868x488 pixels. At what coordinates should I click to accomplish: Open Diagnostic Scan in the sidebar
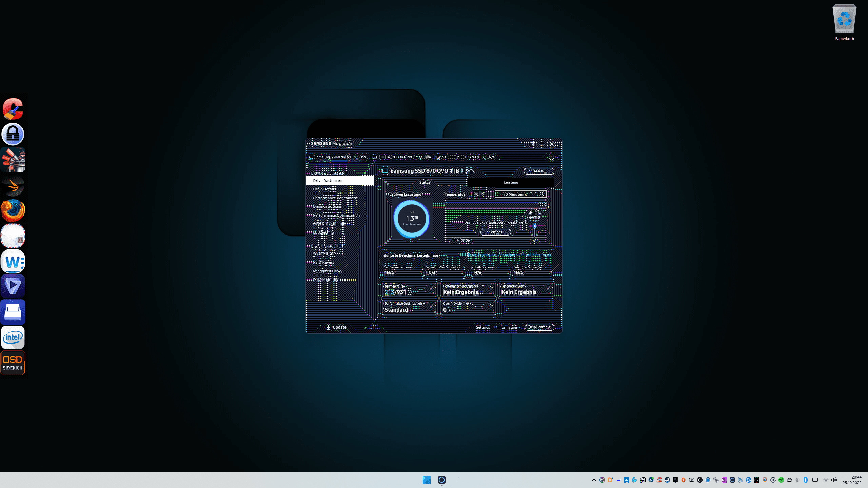(x=327, y=206)
